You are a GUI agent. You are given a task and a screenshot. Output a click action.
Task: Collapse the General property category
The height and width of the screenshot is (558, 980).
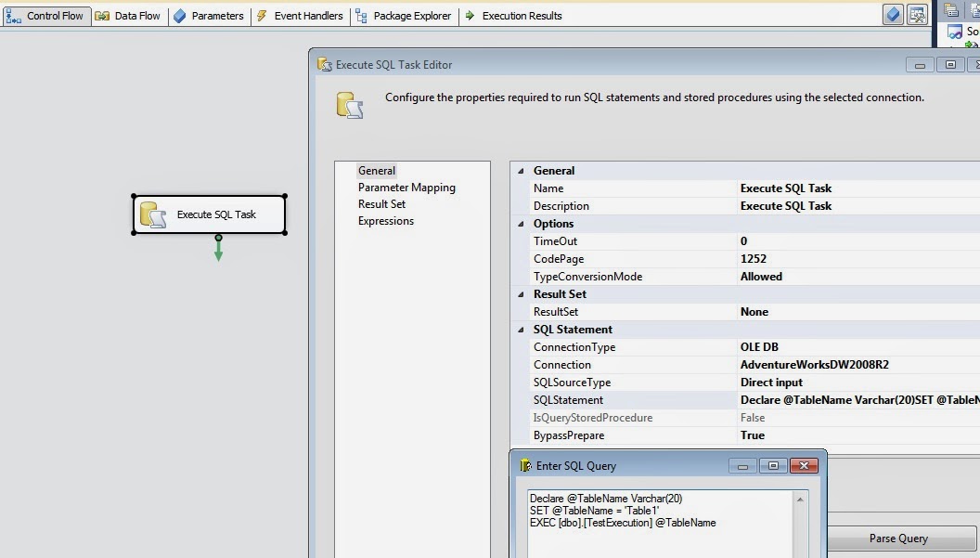(521, 171)
